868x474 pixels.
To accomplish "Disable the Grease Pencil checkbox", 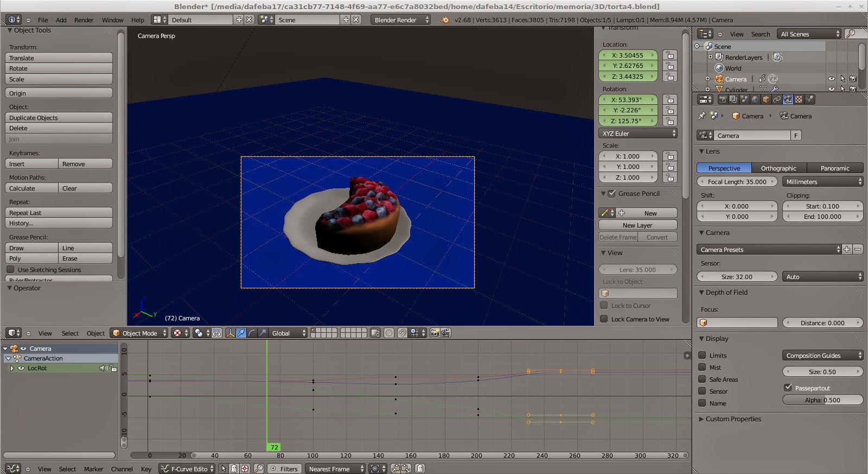I will 612,193.
